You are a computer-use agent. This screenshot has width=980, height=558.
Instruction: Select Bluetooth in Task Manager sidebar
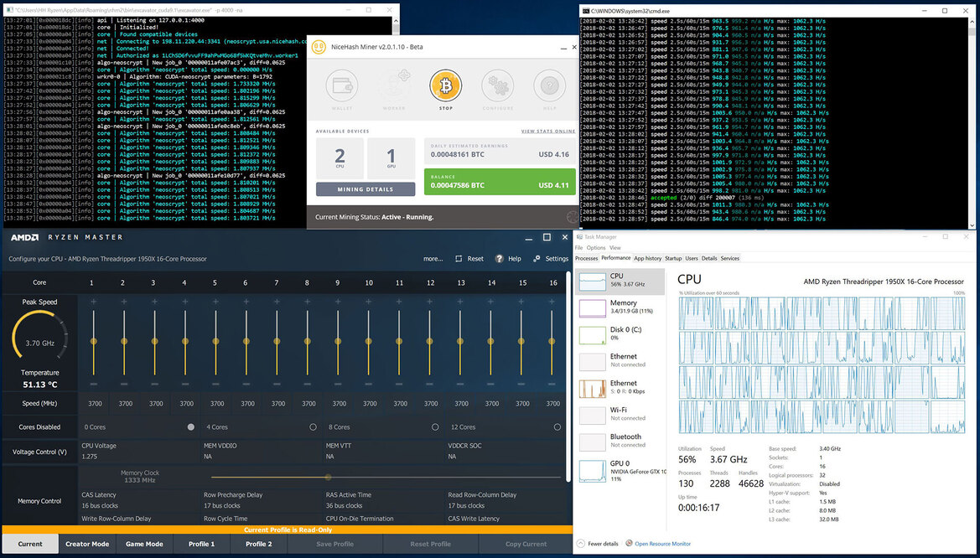coord(620,442)
